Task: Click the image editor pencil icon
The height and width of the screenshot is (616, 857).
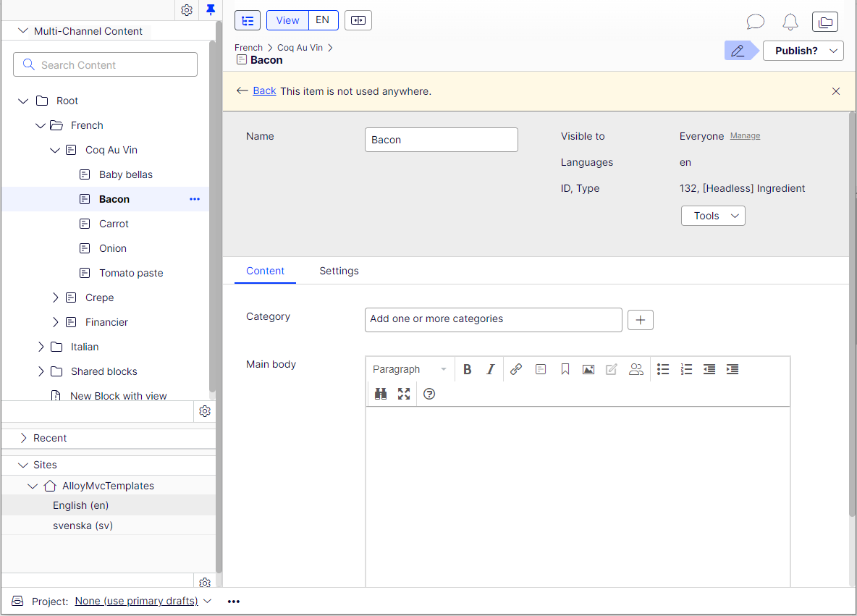Action: tap(612, 369)
